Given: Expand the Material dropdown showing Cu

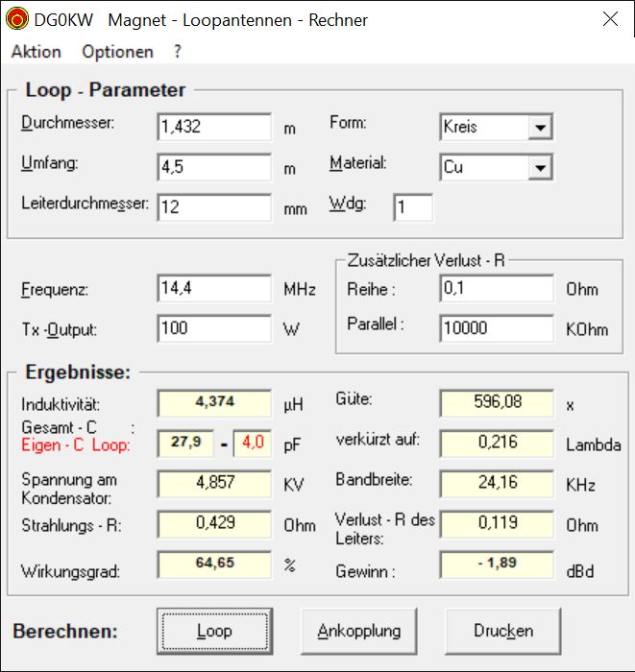Looking at the screenshot, I should [x=540, y=168].
